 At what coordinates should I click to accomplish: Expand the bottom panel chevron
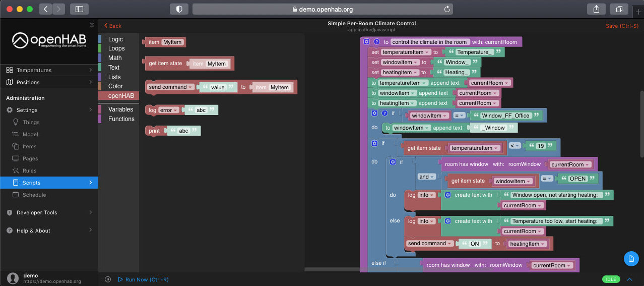(x=629, y=279)
